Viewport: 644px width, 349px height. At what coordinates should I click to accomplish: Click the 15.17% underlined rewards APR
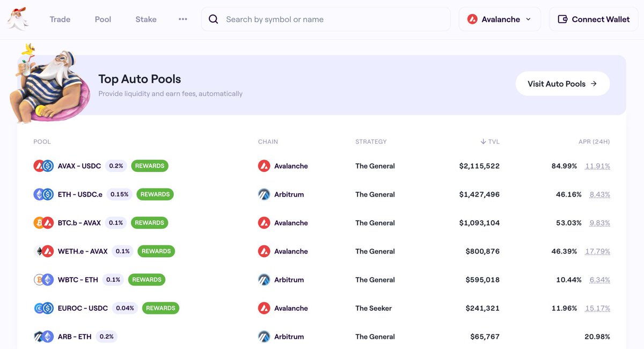click(598, 308)
